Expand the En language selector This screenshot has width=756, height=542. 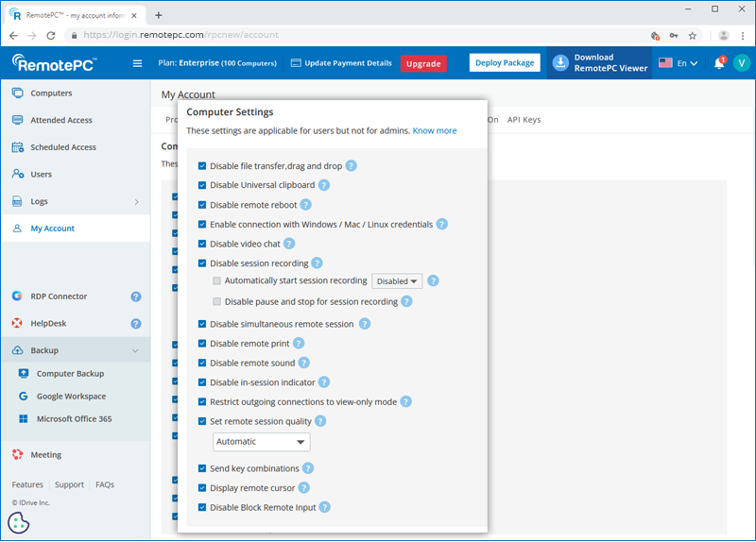click(x=679, y=63)
